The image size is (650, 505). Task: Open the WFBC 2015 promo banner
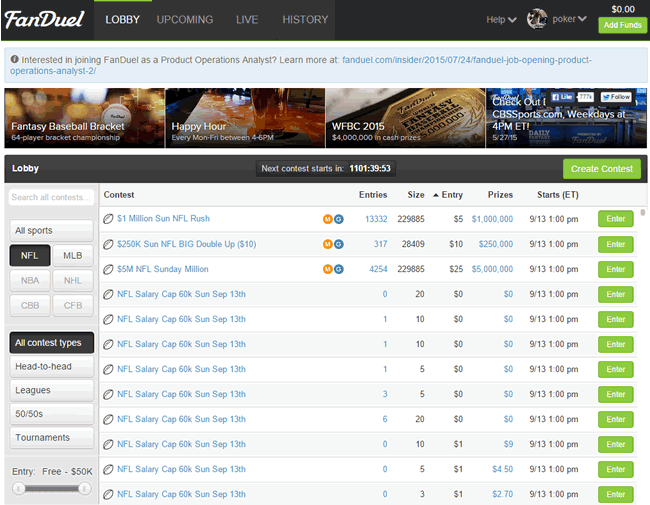[405, 118]
